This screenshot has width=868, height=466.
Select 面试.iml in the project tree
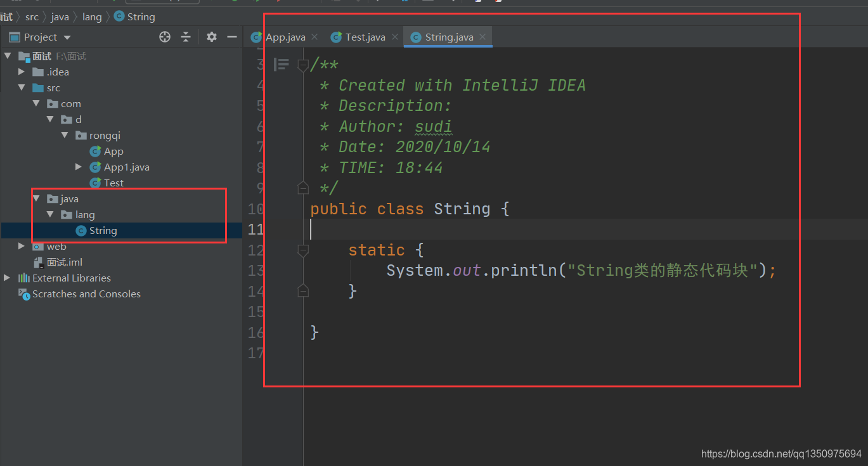coord(65,262)
